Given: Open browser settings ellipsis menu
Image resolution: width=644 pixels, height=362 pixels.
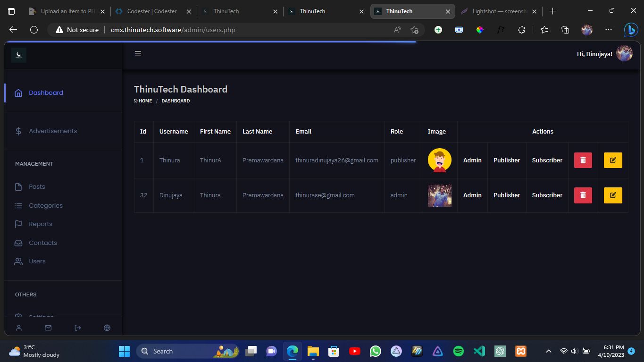Looking at the screenshot, I should tap(609, 30).
